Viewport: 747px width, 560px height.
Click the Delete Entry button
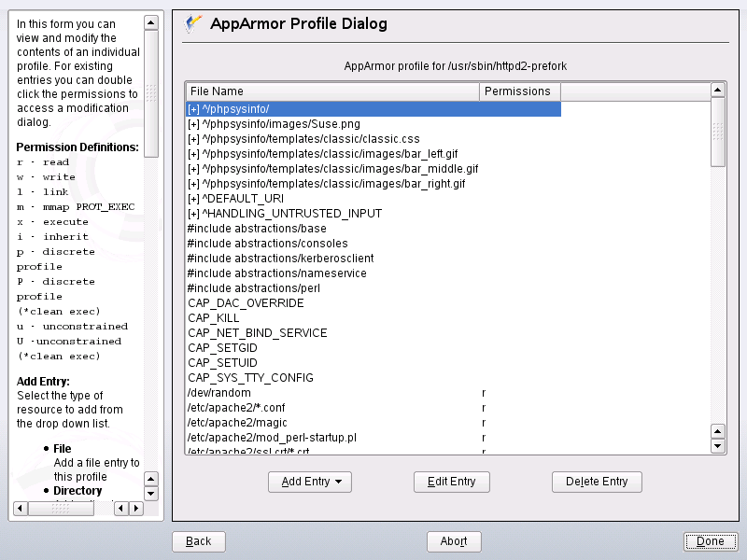click(x=597, y=482)
